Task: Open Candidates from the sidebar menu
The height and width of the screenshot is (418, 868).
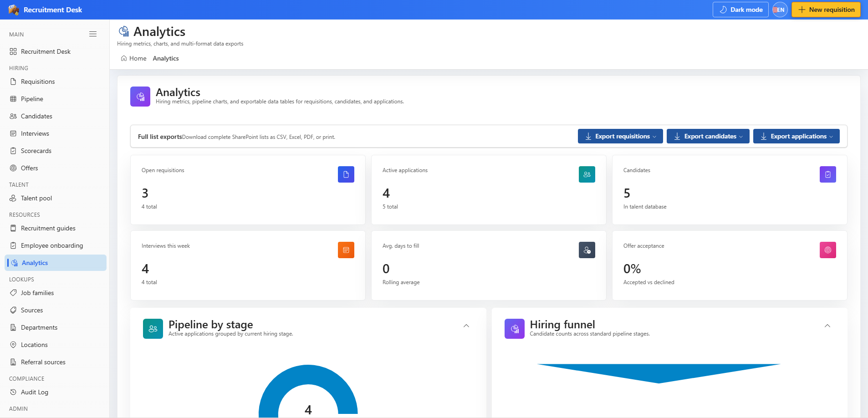Action: (x=56, y=116)
